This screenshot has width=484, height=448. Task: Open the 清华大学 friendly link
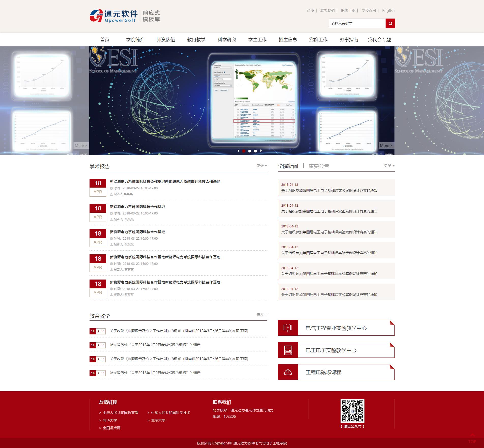[x=110, y=420]
